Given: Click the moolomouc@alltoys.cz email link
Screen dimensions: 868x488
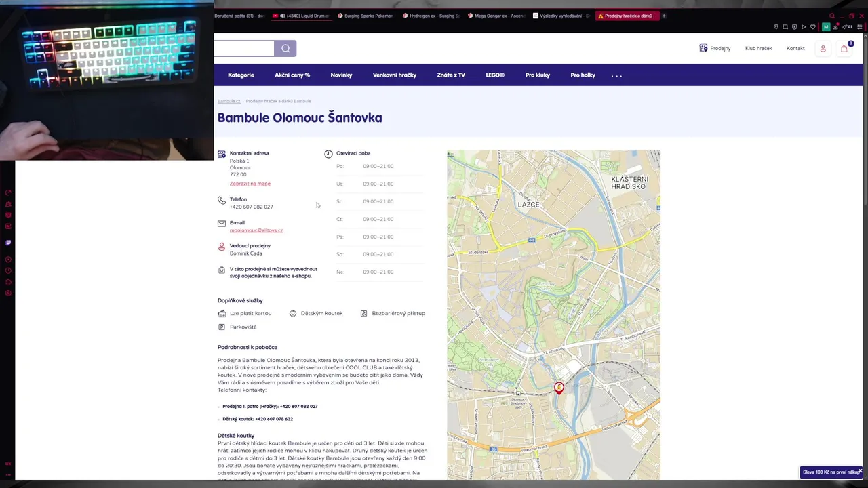Looking at the screenshot, I should click(x=256, y=230).
